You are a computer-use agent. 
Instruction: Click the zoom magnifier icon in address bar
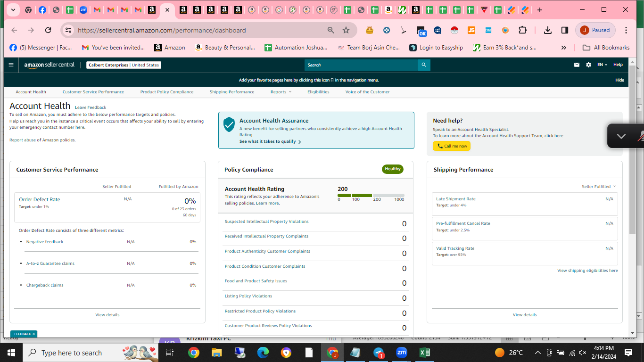pos(331,30)
